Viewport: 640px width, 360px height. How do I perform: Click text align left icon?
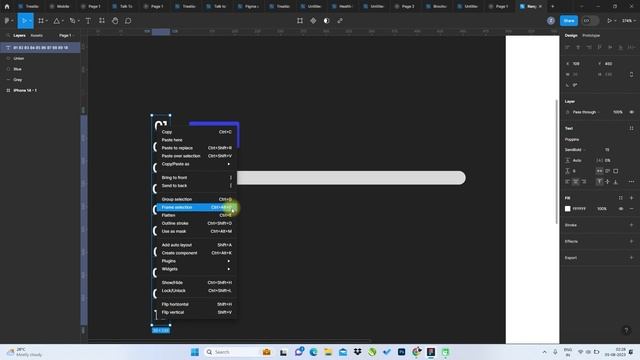point(568,182)
